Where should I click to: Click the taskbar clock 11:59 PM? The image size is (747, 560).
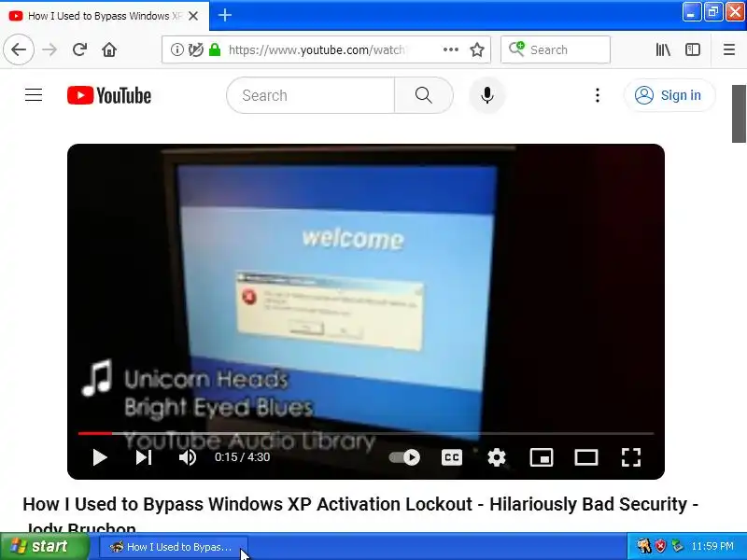tap(712, 546)
